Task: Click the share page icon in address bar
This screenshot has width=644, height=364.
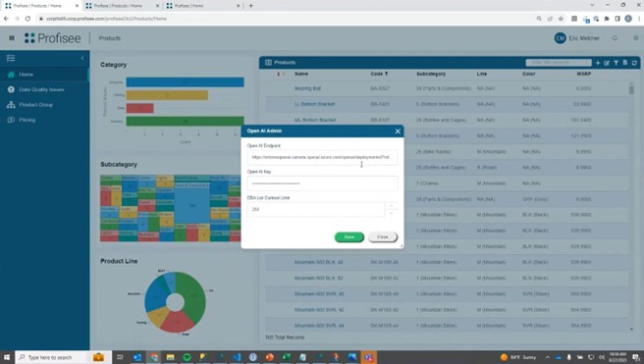Action: point(550,19)
